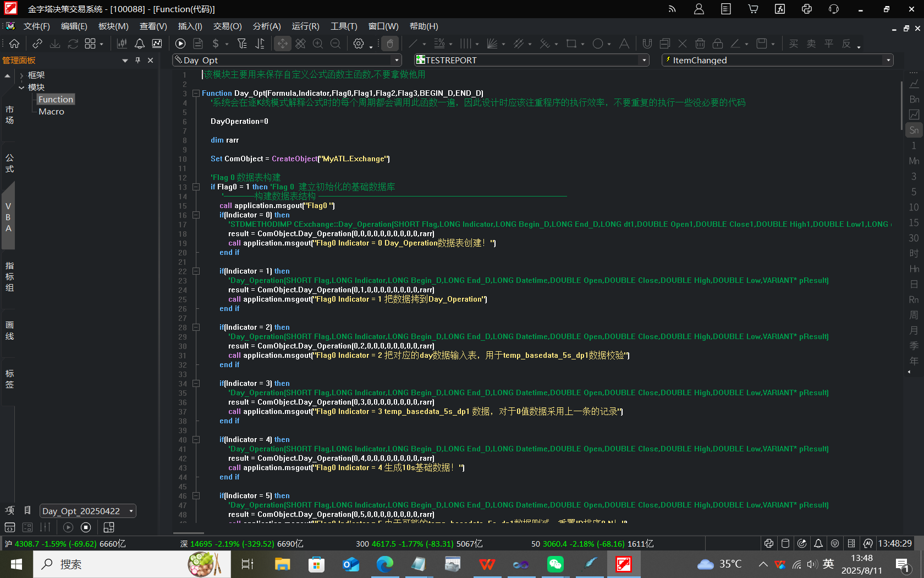Image resolution: width=924 pixels, height=578 pixels.
Task: Click the dollar sign toolbar icon
Action: [x=216, y=43]
